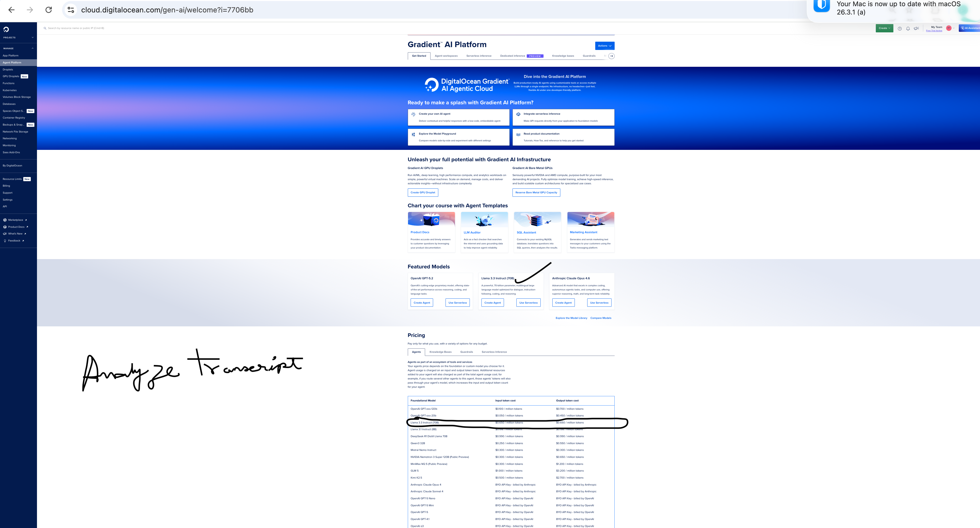This screenshot has width=980, height=528.
Task: Click the tabs scroll right arrow icon
Action: pyautogui.click(x=611, y=56)
